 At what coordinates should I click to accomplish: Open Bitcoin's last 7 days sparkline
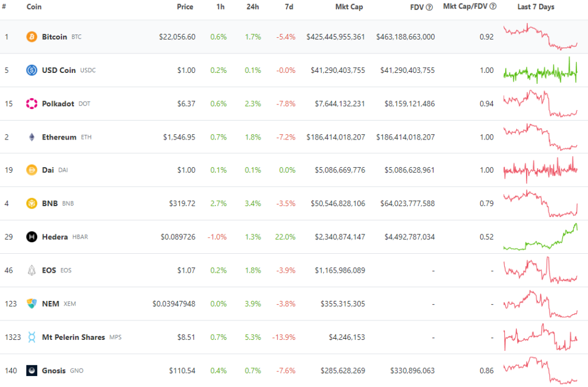pyautogui.click(x=540, y=37)
